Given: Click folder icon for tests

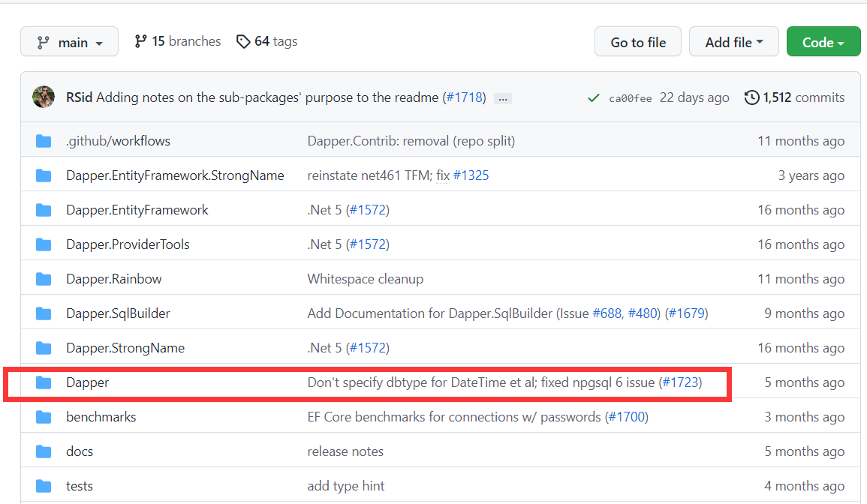Looking at the screenshot, I should tap(44, 487).
